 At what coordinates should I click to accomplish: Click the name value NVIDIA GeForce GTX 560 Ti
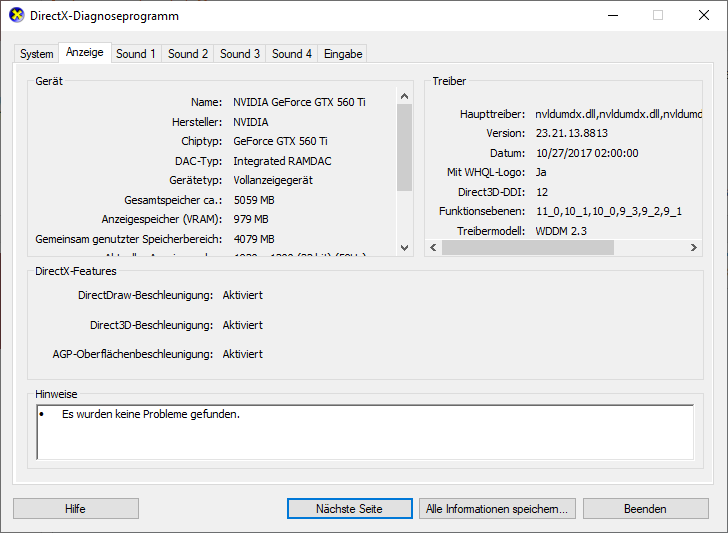pyautogui.click(x=299, y=102)
